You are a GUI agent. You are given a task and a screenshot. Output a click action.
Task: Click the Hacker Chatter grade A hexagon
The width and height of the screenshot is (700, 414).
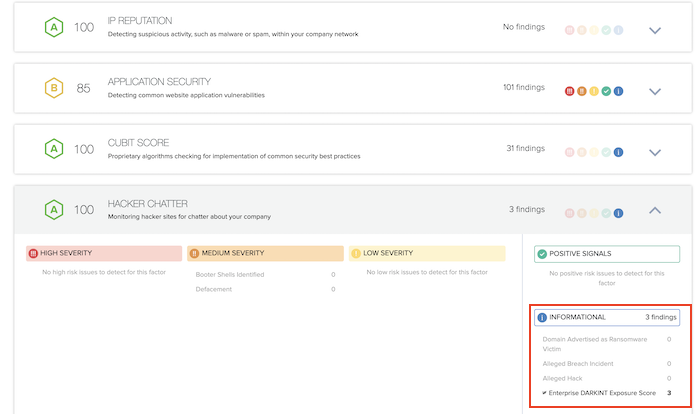click(54, 209)
